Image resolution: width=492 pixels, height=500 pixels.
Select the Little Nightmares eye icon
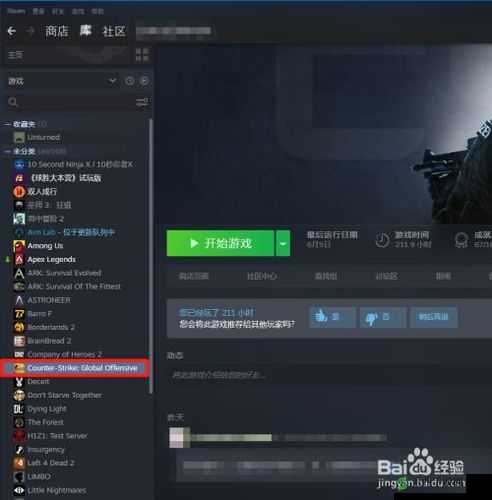(19, 490)
